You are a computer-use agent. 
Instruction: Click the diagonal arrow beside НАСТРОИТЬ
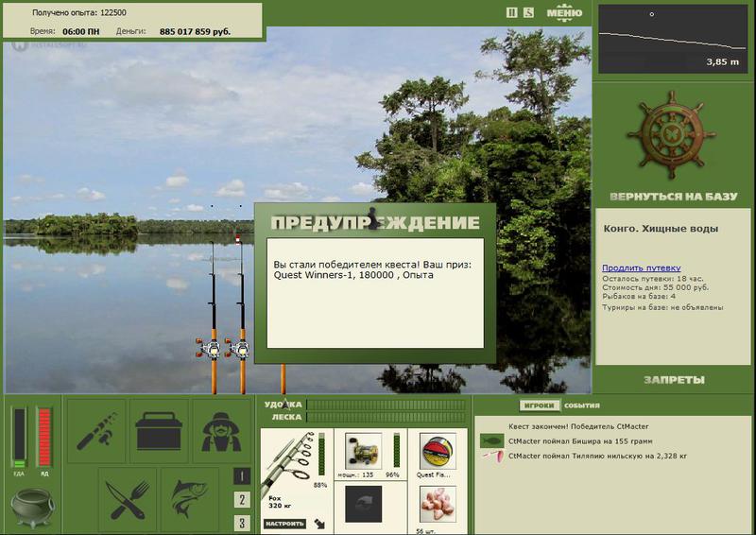pyautogui.click(x=319, y=524)
